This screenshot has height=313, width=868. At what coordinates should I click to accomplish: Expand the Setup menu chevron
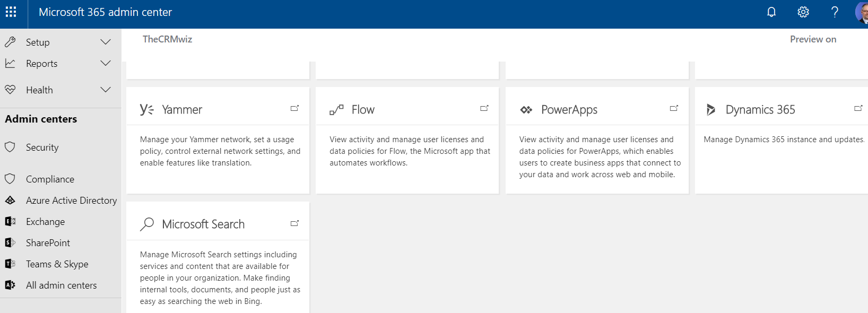(106, 42)
